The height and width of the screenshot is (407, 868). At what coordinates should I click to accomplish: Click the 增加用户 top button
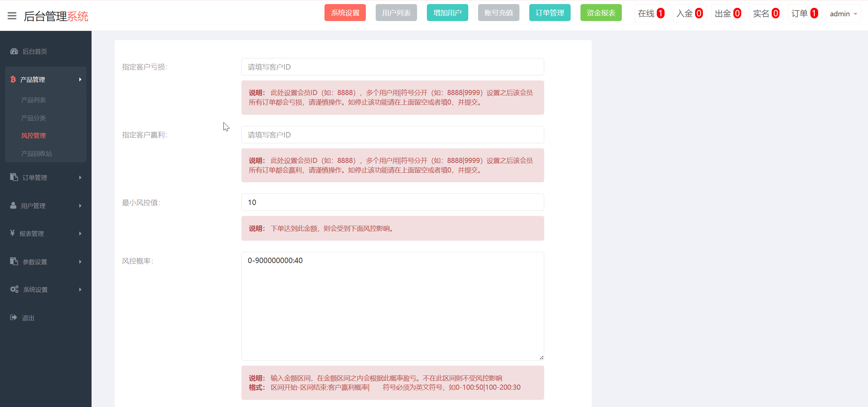(x=447, y=13)
